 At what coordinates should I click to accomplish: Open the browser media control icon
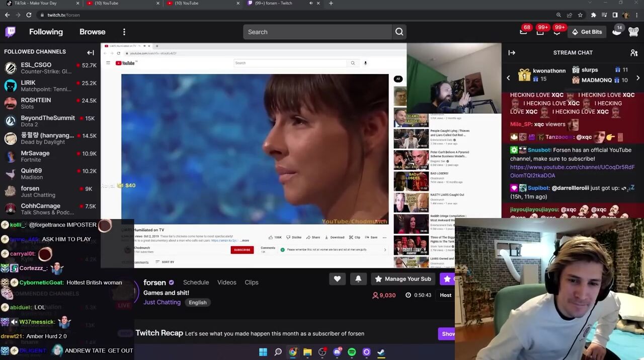tap(604, 15)
